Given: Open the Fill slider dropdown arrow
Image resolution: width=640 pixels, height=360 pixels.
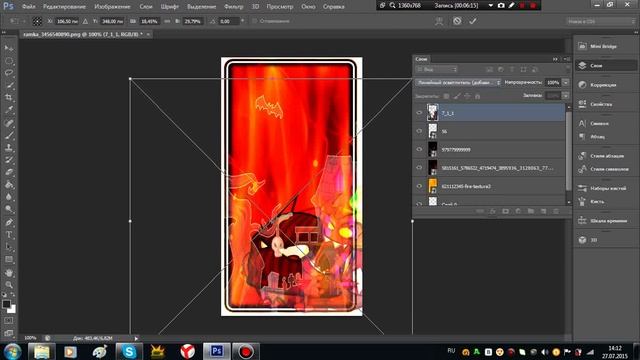Looking at the screenshot, I should point(566,96).
